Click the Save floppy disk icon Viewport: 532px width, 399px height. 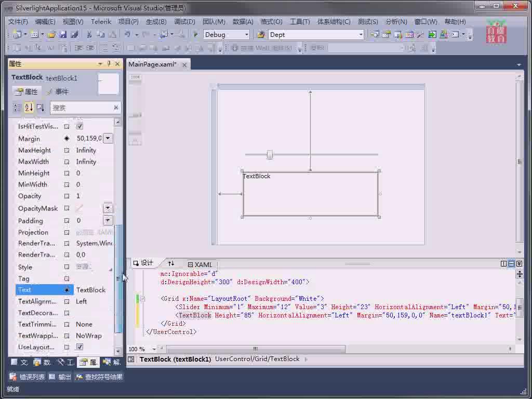click(x=63, y=34)
